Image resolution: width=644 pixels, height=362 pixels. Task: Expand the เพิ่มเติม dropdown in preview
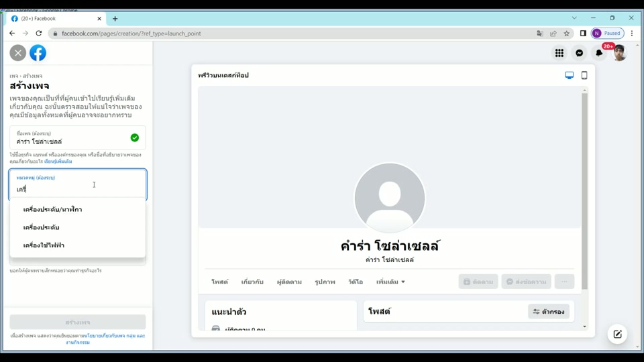(390, 282)
